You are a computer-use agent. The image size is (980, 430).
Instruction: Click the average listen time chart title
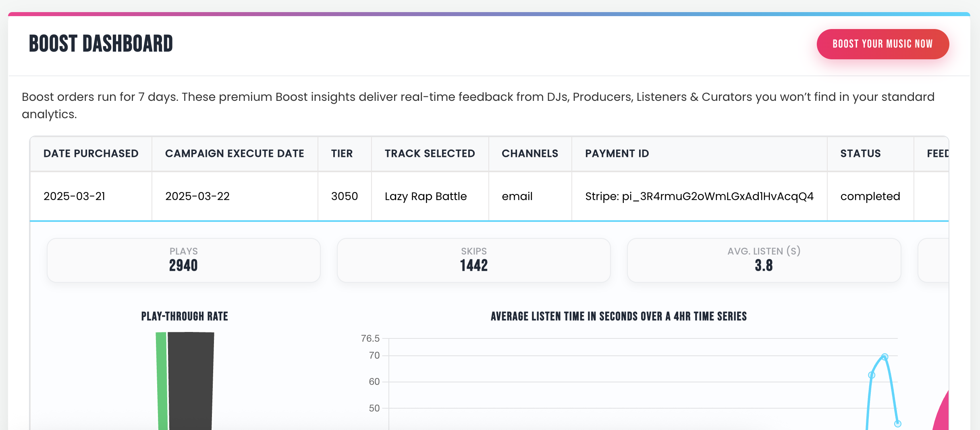[x=619, y=316]
